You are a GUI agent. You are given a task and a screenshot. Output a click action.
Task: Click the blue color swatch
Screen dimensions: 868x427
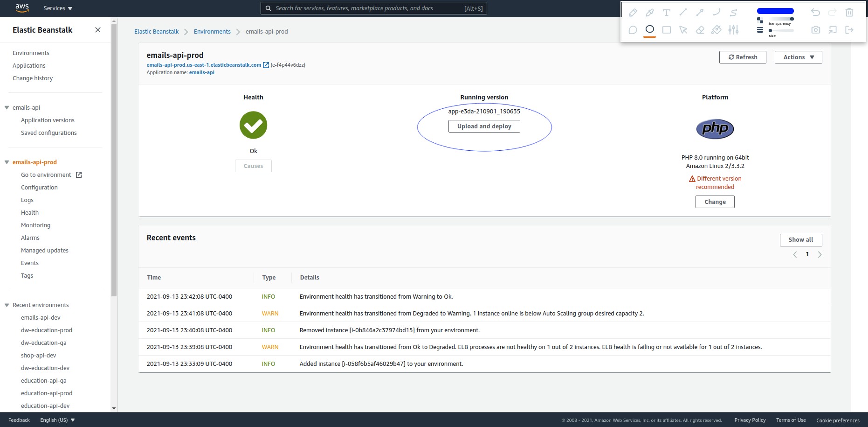[775, 11]
